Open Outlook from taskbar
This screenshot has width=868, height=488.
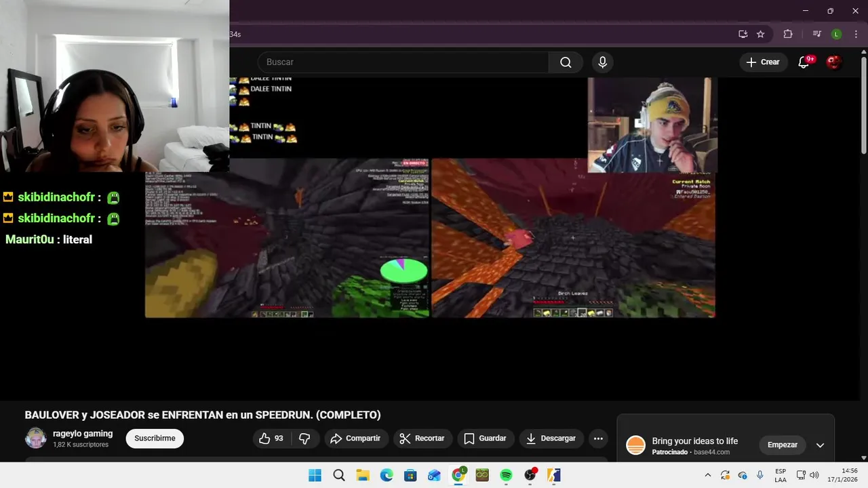tap(434, 475)
